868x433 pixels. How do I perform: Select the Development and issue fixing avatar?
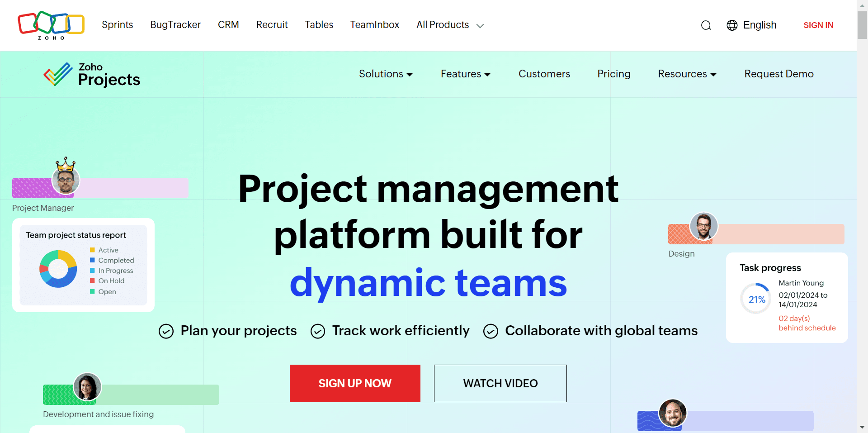(87, 387)
